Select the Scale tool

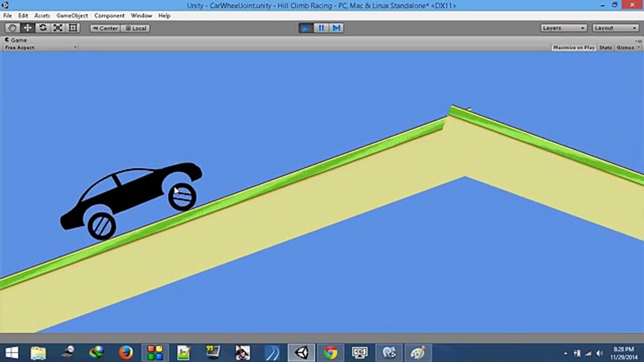tap(58, 28)
